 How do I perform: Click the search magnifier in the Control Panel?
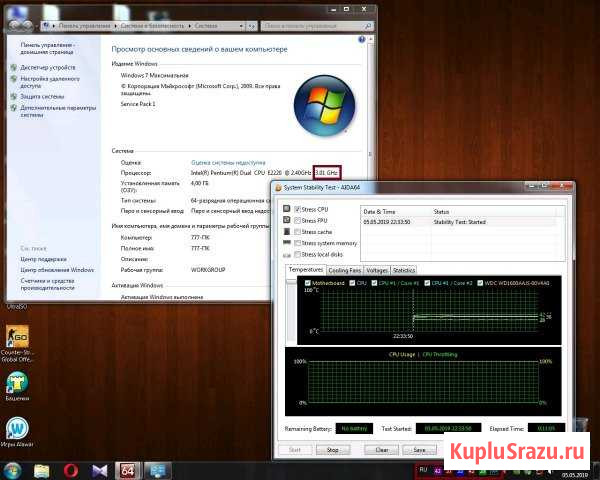tap(368, 26)
